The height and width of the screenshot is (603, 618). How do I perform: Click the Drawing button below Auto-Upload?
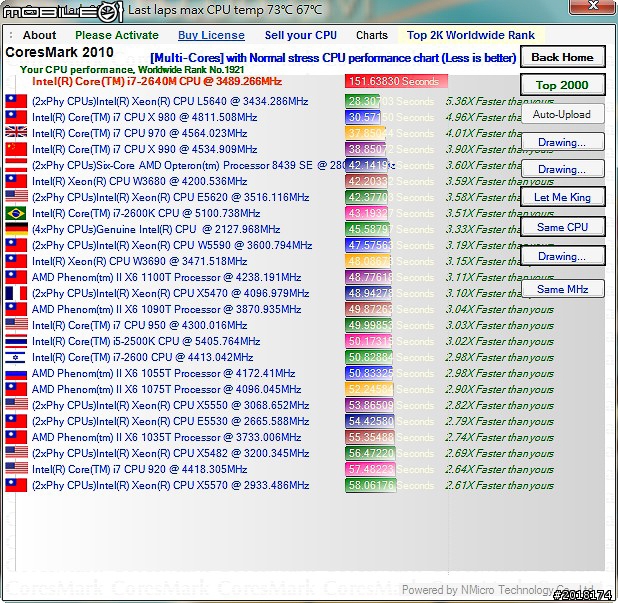click(562, 142)
